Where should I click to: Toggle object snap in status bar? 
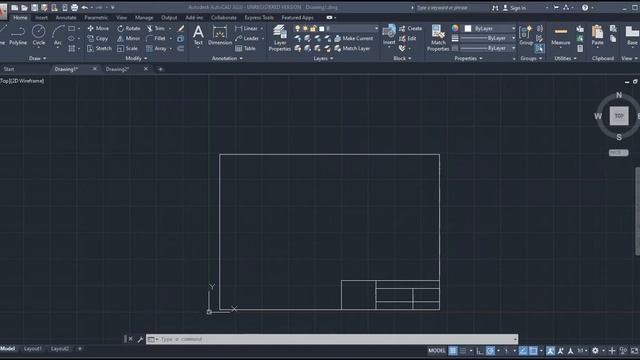[x=533, y=351]
